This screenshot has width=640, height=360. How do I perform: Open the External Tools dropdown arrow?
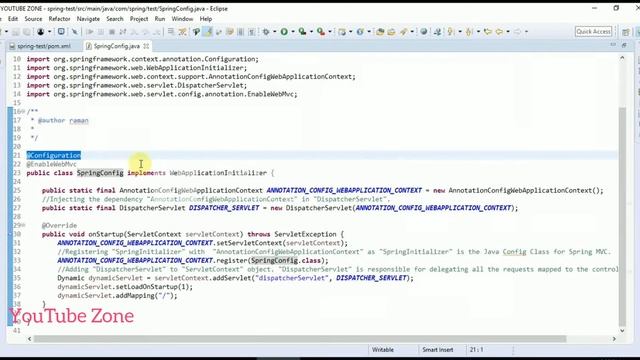tap(330, 31)
